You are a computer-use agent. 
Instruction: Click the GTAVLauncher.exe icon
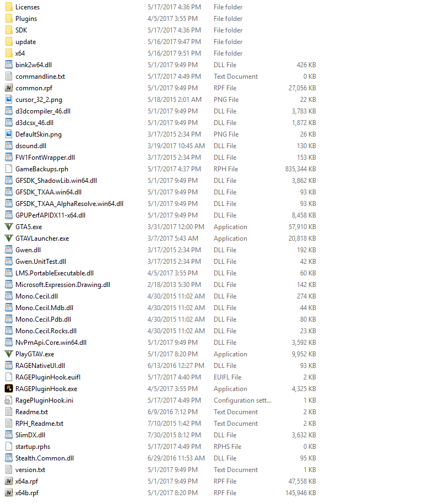[9, 238]
